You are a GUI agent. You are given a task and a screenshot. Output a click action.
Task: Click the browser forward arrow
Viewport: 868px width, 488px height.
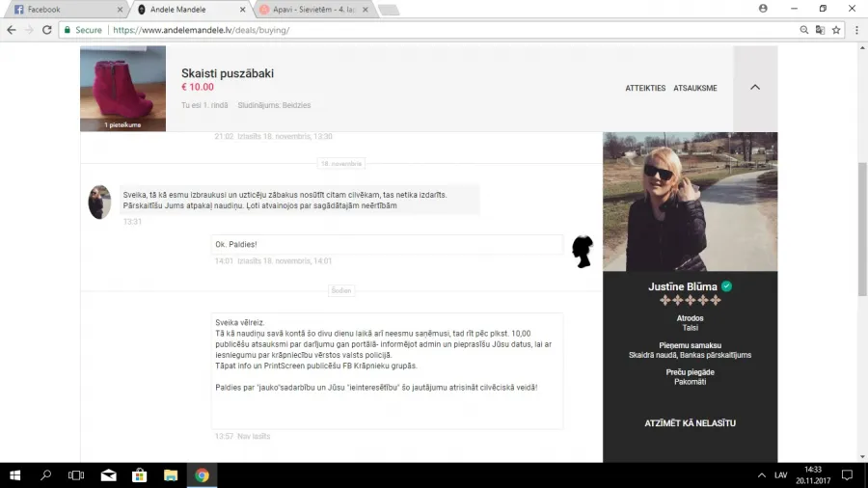coord(29,30)
